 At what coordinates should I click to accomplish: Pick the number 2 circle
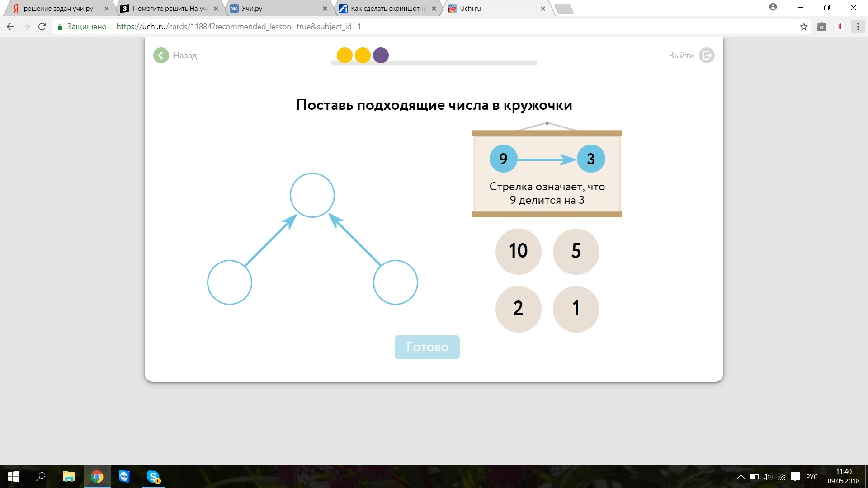point(518,309)
